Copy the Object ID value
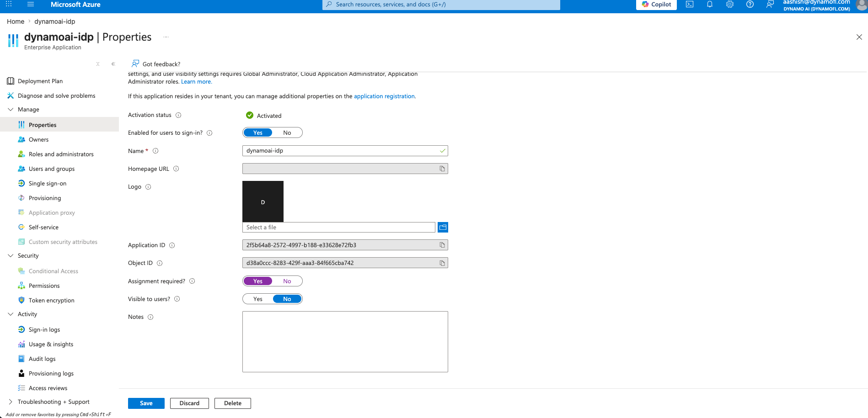Viewport: 868px width, 418px height. (x=442, y=263)
